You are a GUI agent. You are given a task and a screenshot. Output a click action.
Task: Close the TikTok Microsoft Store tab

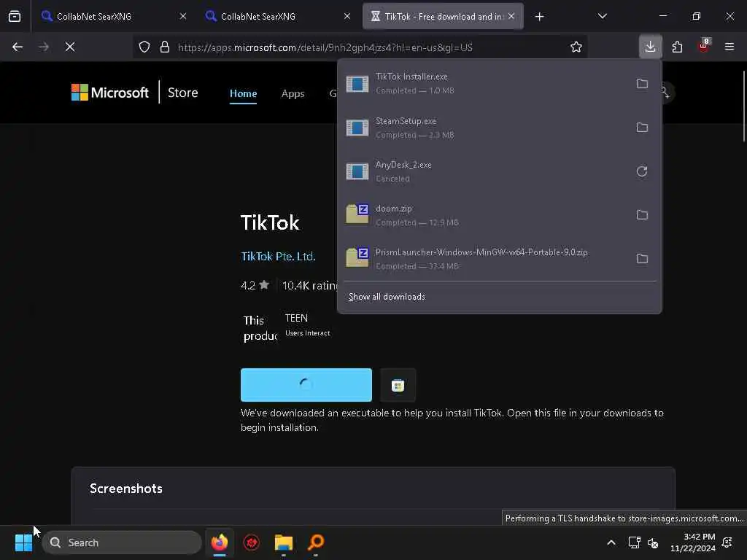point(511,16)
